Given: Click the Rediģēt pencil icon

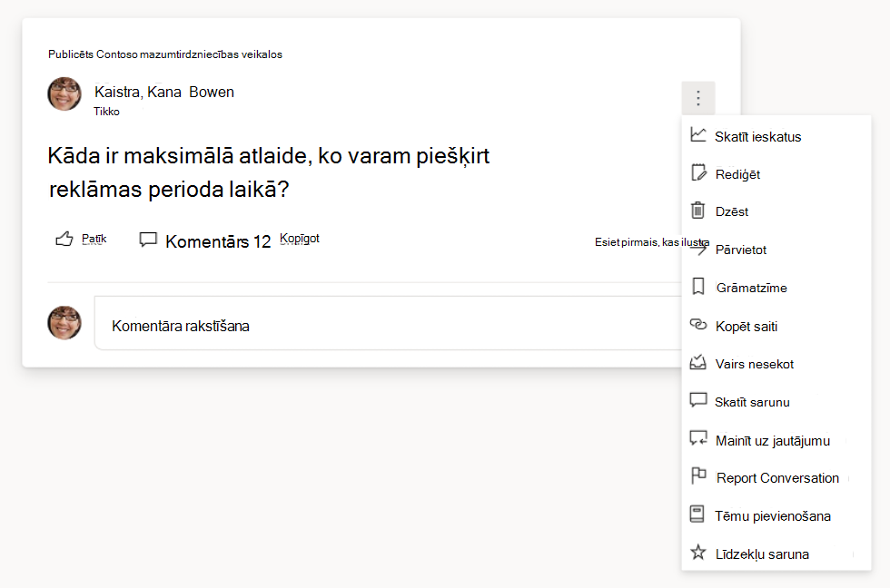Looking at the screenshot, I should click(x=698, y=172).
